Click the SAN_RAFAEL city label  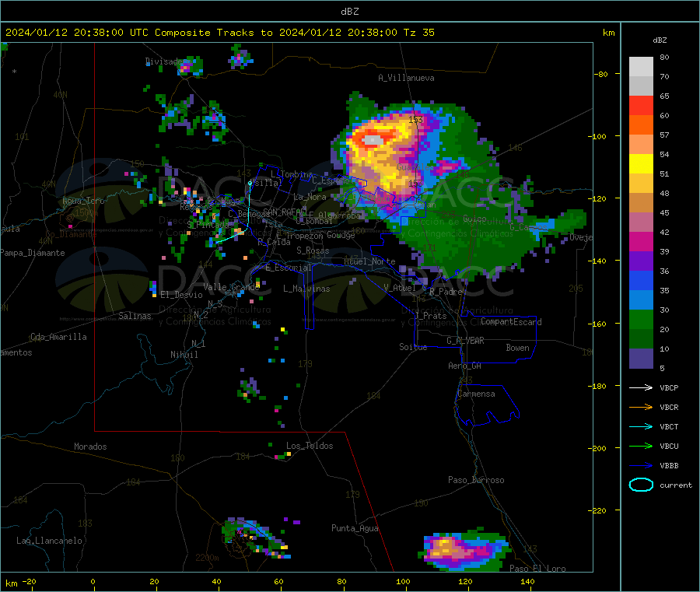(285, 212)
